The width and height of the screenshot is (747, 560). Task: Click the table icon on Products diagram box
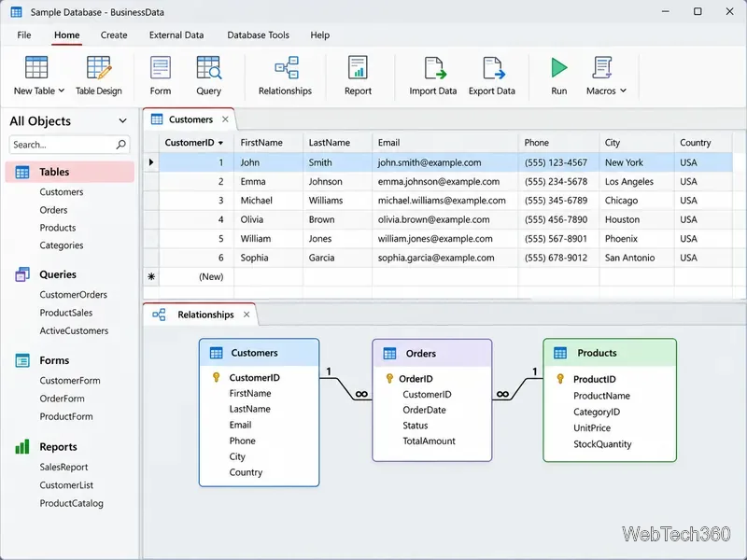[x=560, y=353]
